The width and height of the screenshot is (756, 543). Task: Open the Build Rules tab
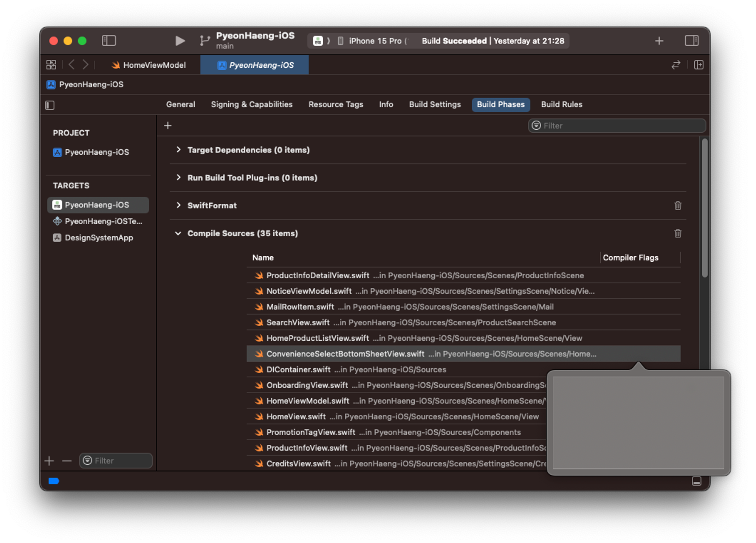coord(561,104)
